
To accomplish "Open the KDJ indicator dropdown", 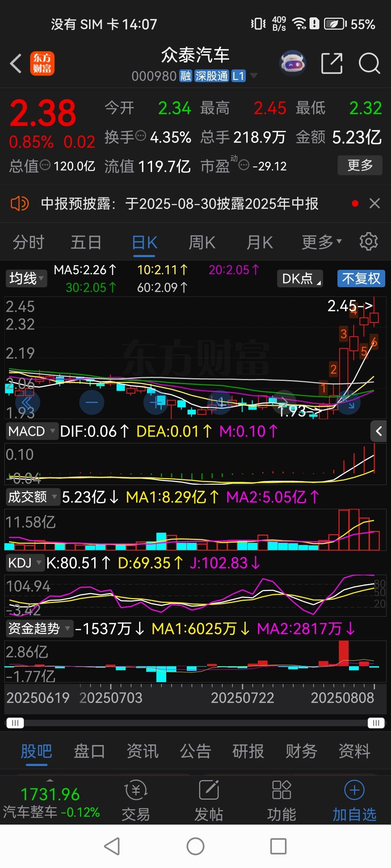I will tap(25, 563).
